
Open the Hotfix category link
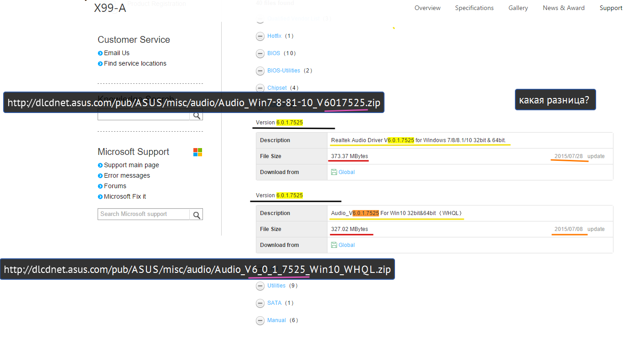pyautogui.click(x=275, y=36)
